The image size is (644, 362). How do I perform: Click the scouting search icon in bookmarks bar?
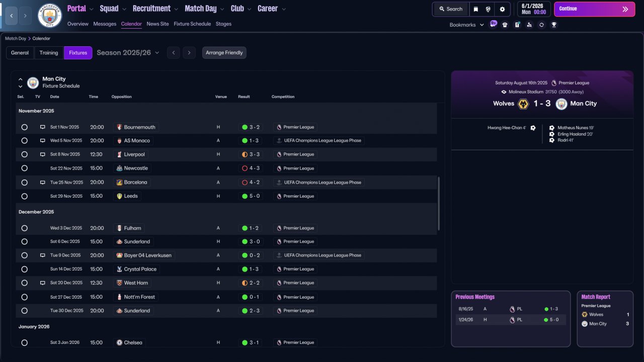point(529,25)
